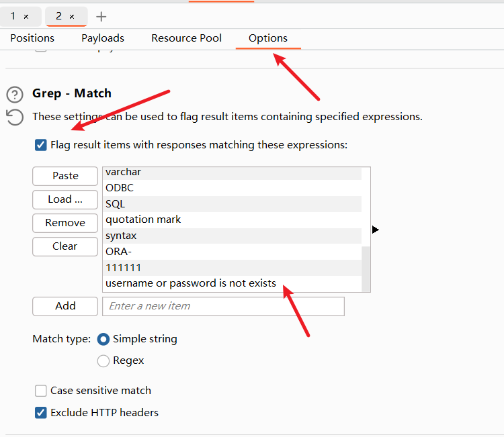Select Regex match type
This screenshot has height=437, width=504.
[x=103, y=360]
